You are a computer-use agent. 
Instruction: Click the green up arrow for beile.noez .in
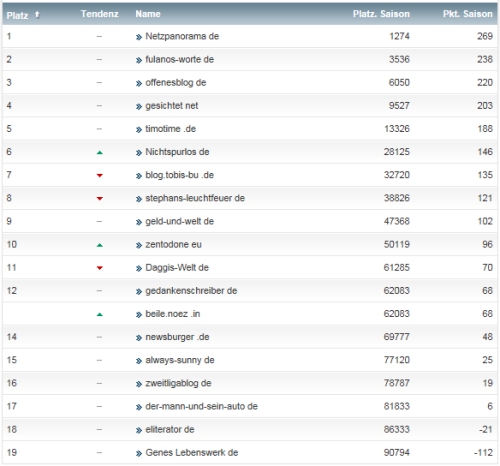pyautogui.click(x=99, y=315)
